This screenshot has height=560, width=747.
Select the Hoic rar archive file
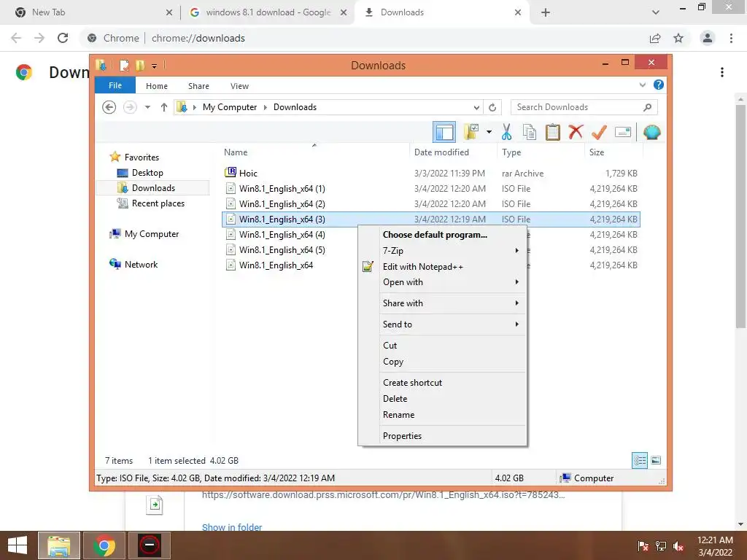click(248, 174)
